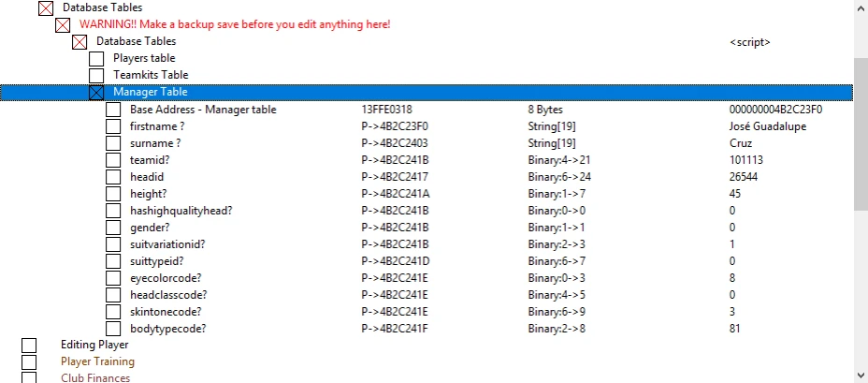Click type Binary:6->24 in headid row
This screenshot has height=383, width=868.
tap(559, 177)
